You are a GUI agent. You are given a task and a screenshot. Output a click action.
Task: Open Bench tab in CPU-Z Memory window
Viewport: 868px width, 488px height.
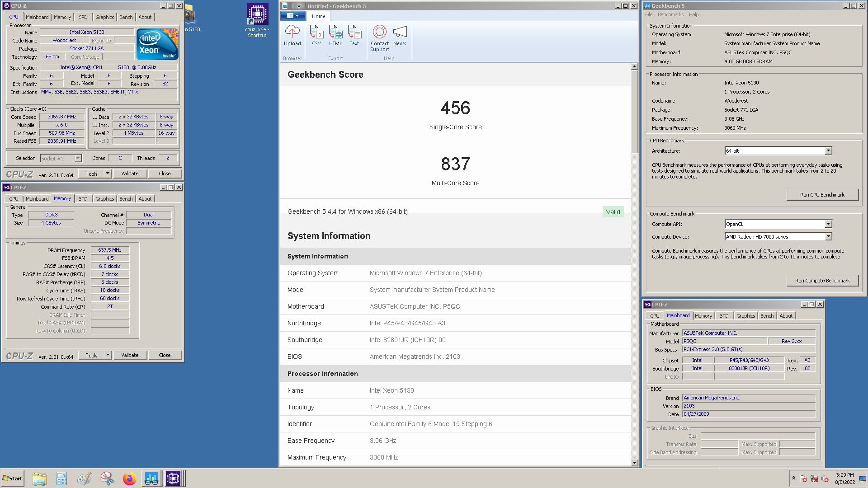[126, 199]
